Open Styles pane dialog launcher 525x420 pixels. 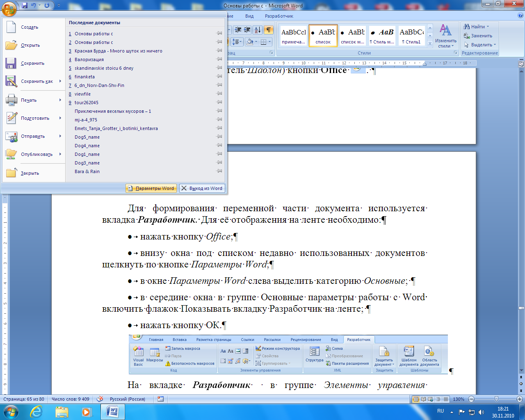coord(456,53)
